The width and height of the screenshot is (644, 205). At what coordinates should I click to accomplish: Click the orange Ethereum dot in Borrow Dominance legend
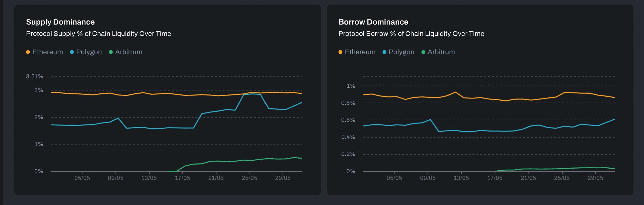tap(340, 52)
